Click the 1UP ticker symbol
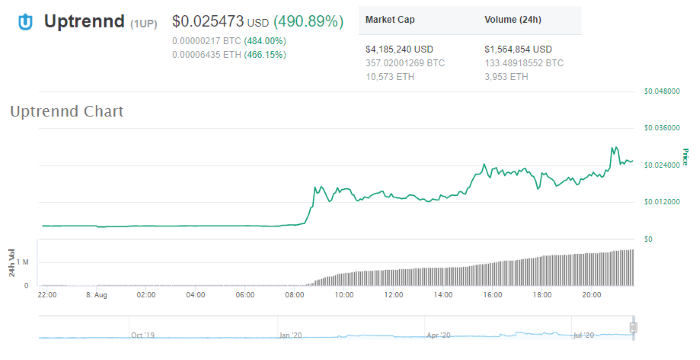700x360 pixels. point(144,24)
